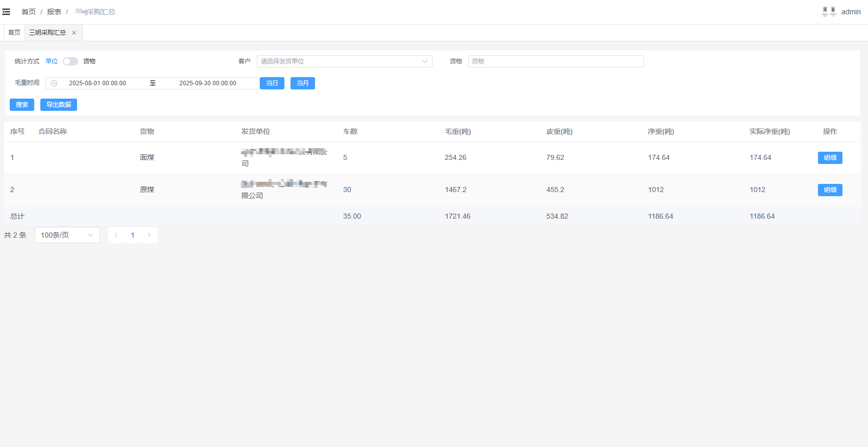The height and width of the screenshot is (447, 868).
Task: Set date range with 当日 button
Action: point(272,83)
